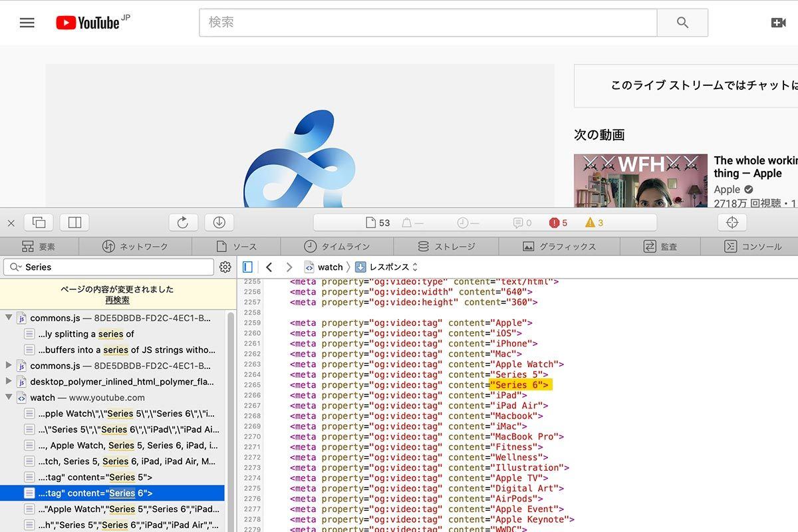Reload the page from the inspector toolbar
Image resolution: width=798 pixels, height=532 pixels.
[183, 223]
